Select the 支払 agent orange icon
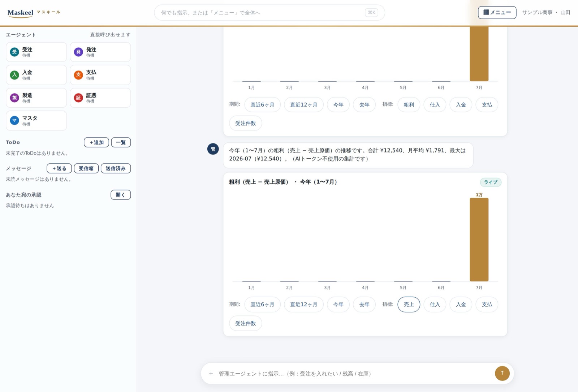Viewport: 578px width, 392px height. 78,75
